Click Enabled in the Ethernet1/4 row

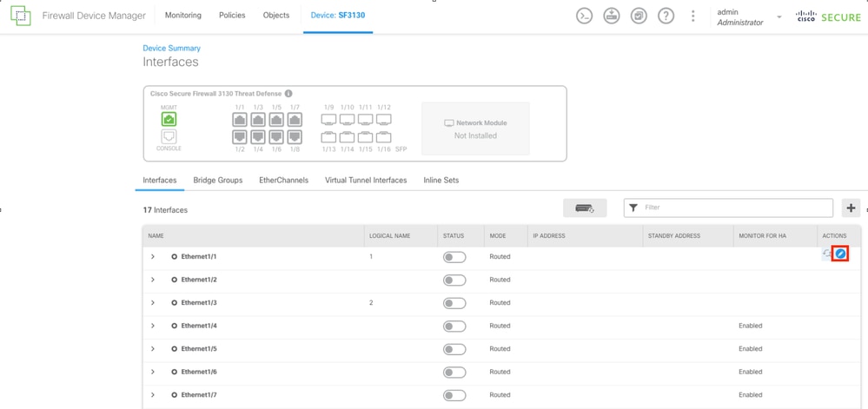tap(750, 326)
